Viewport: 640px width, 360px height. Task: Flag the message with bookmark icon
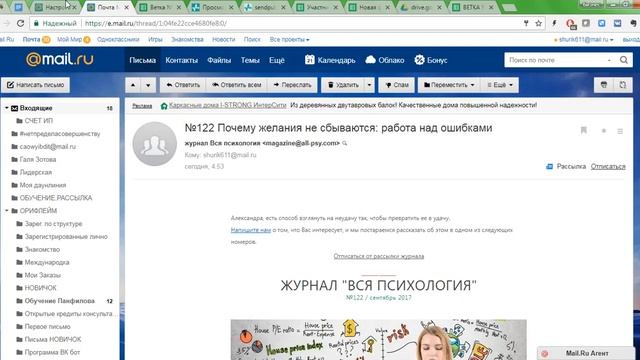click(x=584, y=131)
